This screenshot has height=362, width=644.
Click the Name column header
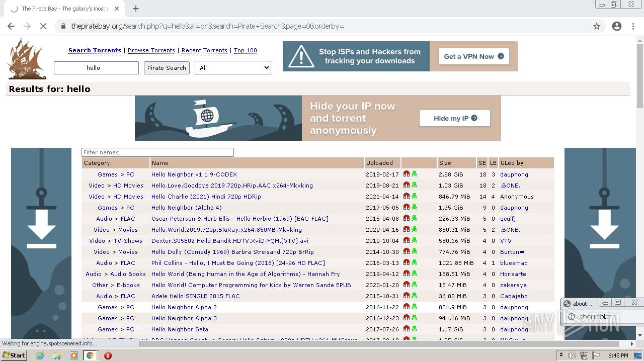(x=160, y=163)
